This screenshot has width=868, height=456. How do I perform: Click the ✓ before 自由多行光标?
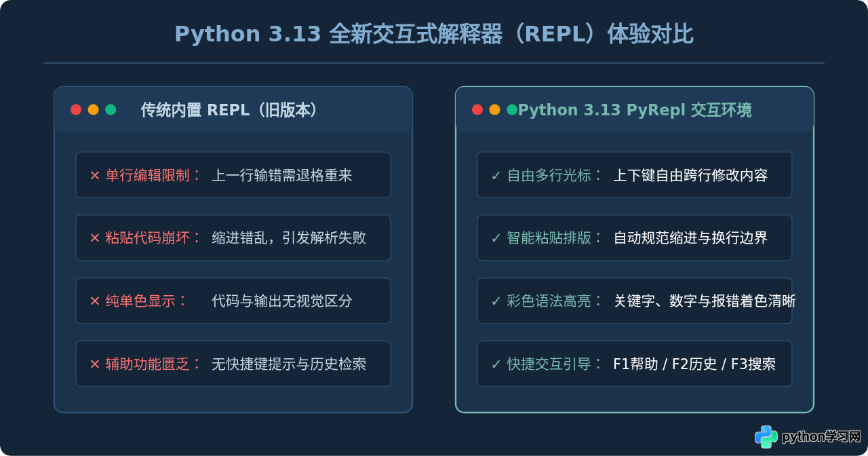[x=496, y=176]
